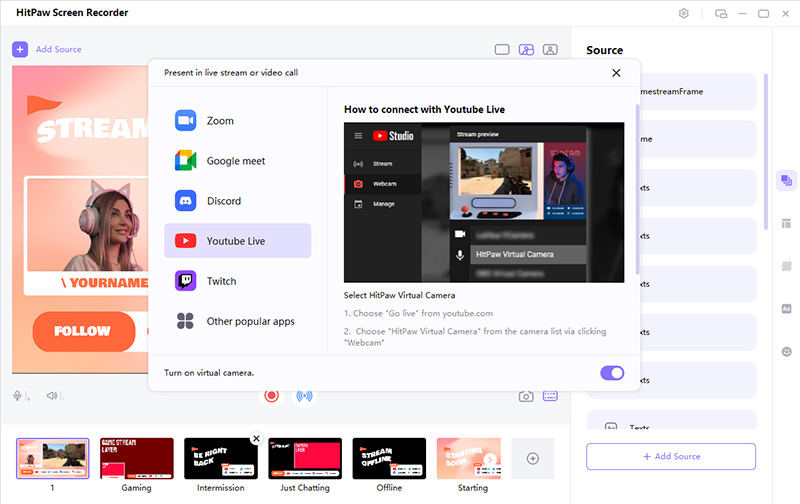Open the text overlay icon in sidebar
Screen dimensions: 800x504
tap(786, 309)
